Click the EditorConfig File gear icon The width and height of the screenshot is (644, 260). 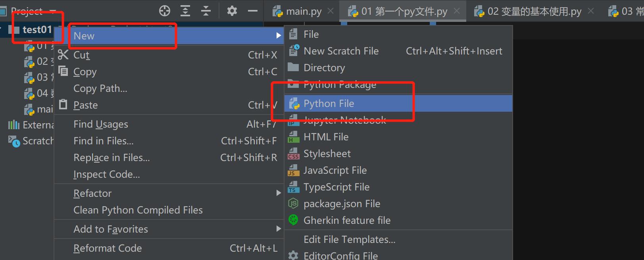pos(293,255)
